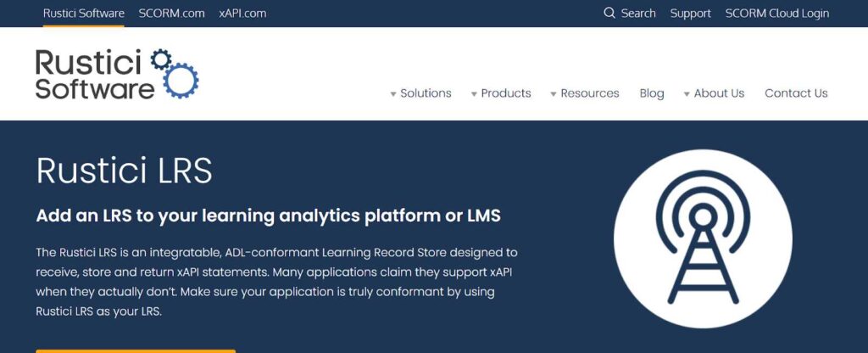Switch to the SCORM.com site tab
Screen dimensions: 868x353
click(x=171, y=14)
